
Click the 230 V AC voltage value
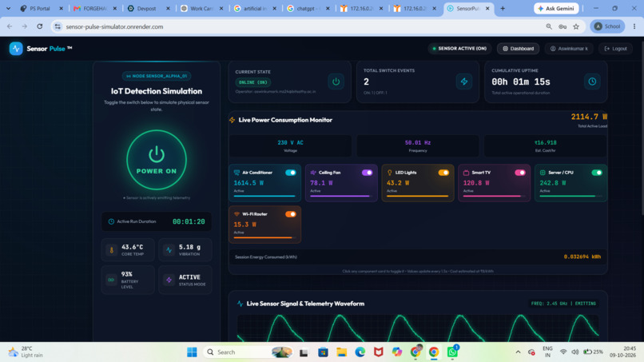coord(290,142)
